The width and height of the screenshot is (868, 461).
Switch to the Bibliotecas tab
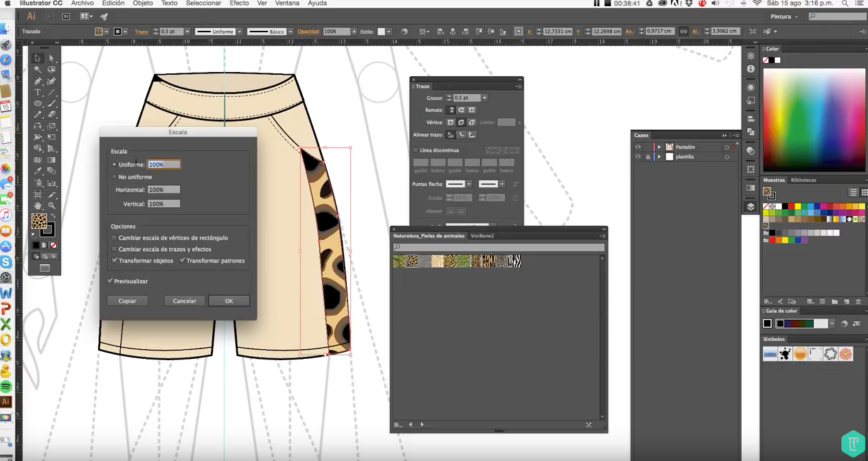[803, 180]
